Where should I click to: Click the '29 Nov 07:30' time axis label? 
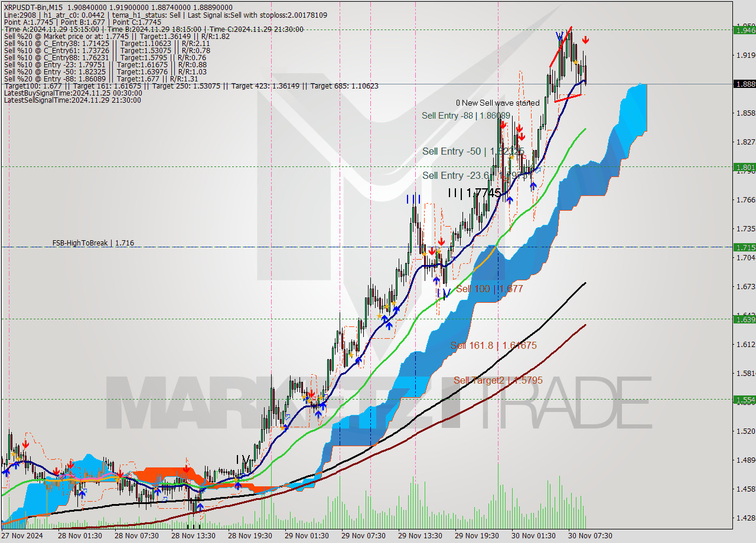(x=363, y=535)
